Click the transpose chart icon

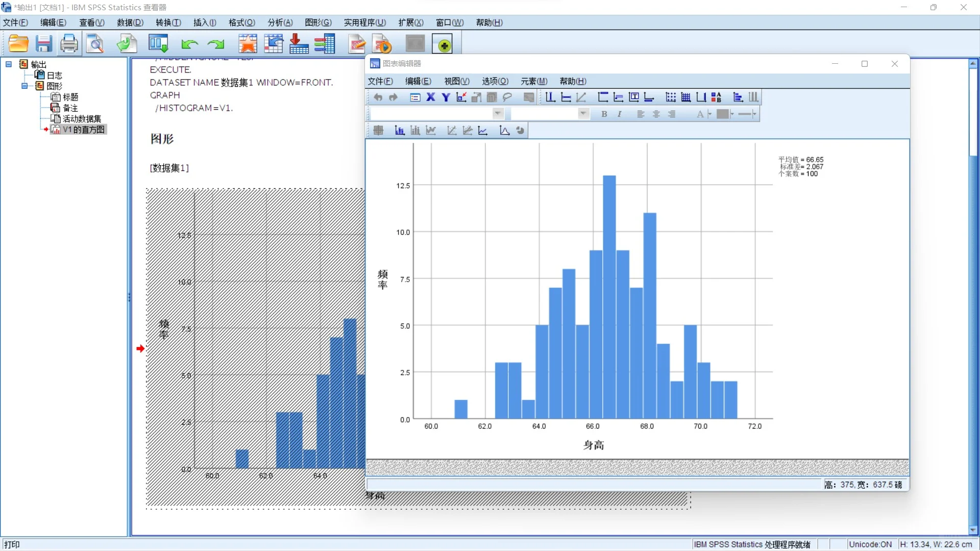(738, 97)
